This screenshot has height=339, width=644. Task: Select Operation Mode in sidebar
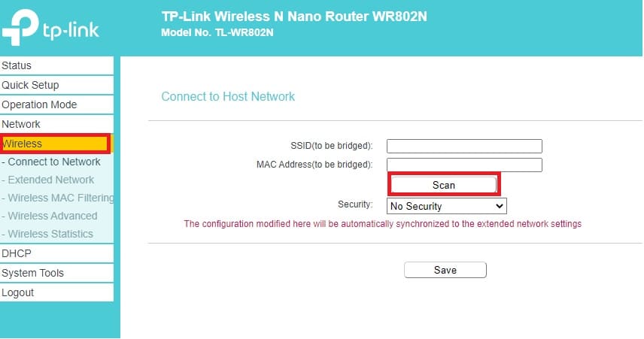click(x=56, y=104)
